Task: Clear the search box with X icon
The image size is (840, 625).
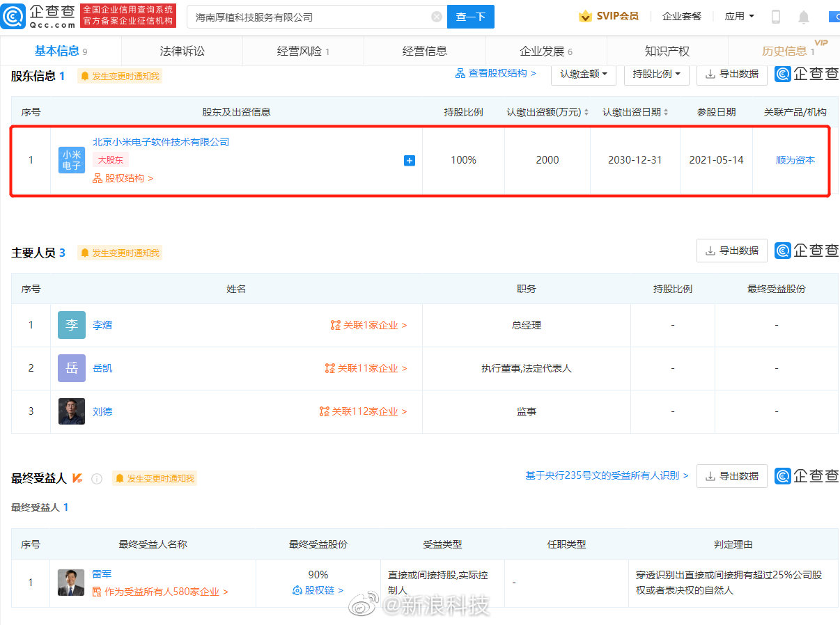Action: click(x=437, y=17)
